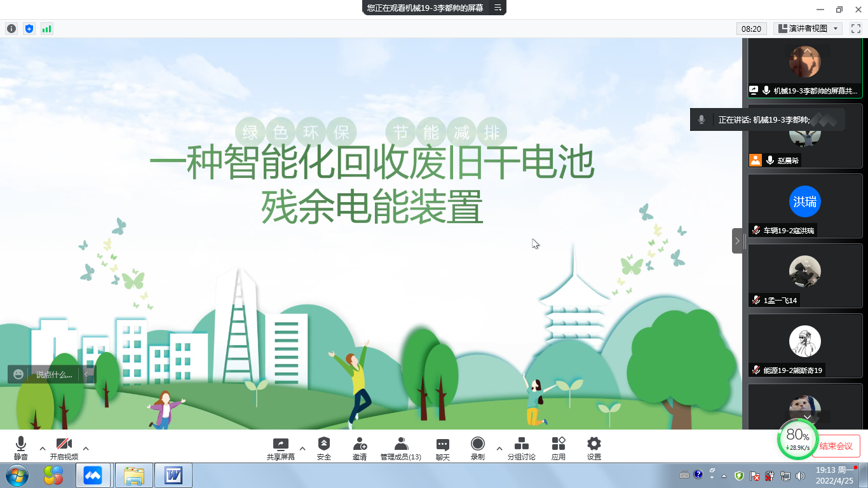Click the 邀请 (Invite) icon
Viewport: 868px width, 488px height.
tap(360, 444)
